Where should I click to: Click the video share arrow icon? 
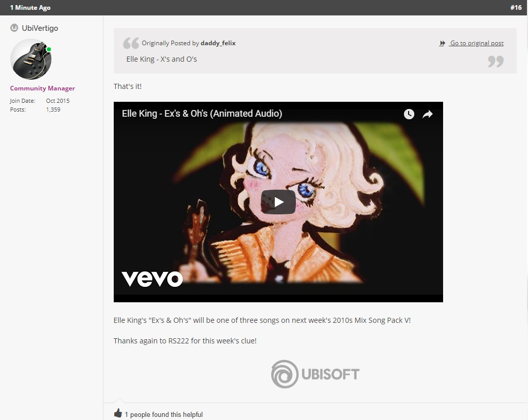(428, 114)
